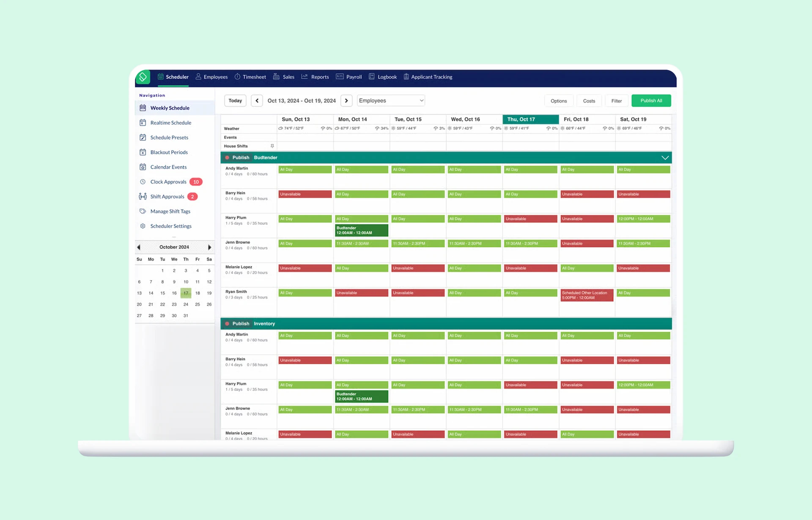
Task: Click the red publish indicator for Inventory
Action: [228, 323]
